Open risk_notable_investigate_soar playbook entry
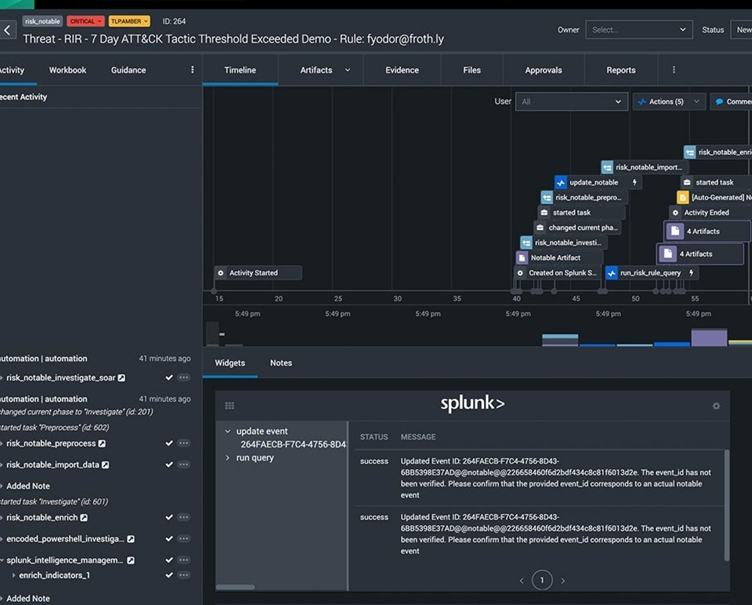This screenshot has height=605, width=752. coord(61,378)
